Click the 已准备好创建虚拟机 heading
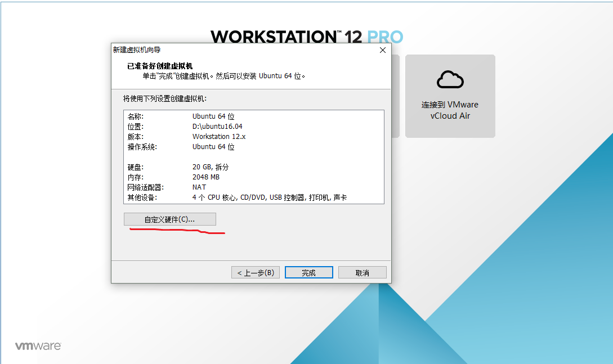 160,66
